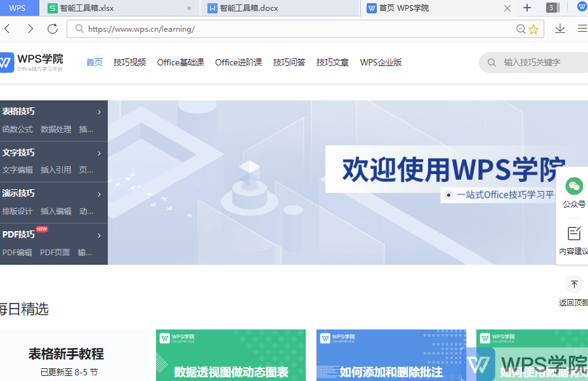Close the 首页 WPS学院 tab
The width and height of the screenshot is (588, 381).
pyautogui.click(x=507, y=8)
